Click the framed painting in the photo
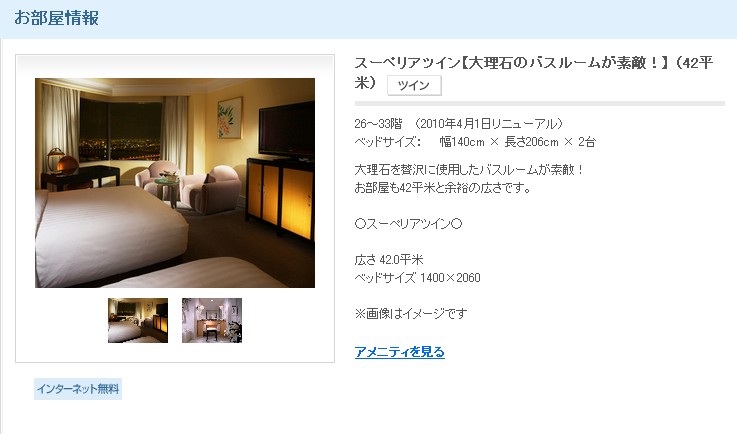The width and height of the screenshot is (737, 434). click(x=230, y=118)
